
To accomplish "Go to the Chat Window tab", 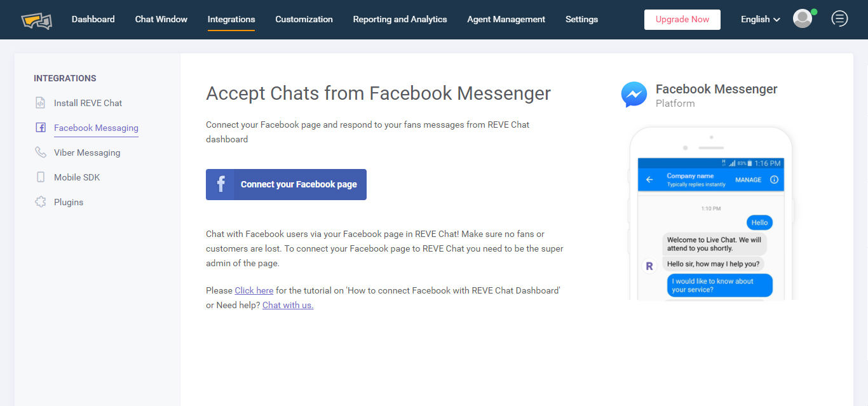I will click(x=161, y=19).
